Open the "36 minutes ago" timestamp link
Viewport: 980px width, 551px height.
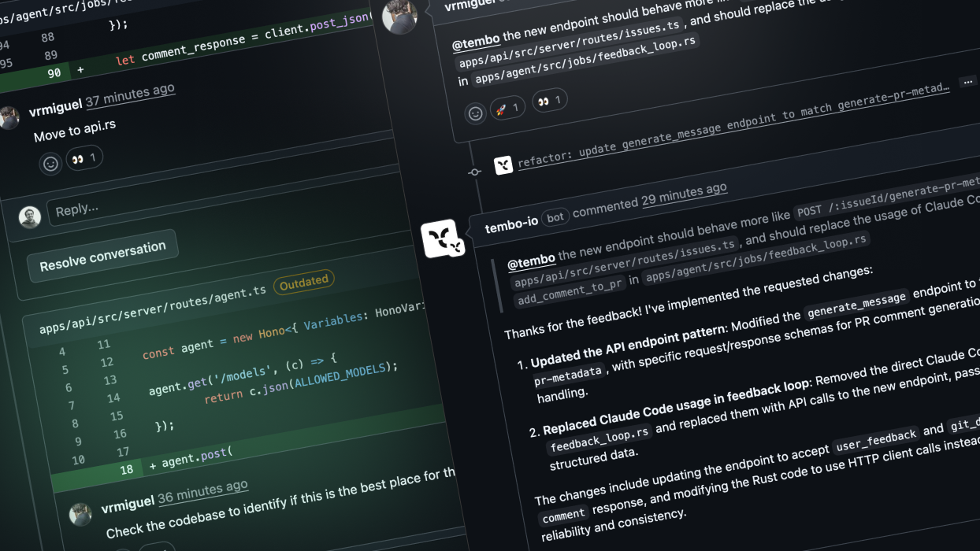pos(203,492)
